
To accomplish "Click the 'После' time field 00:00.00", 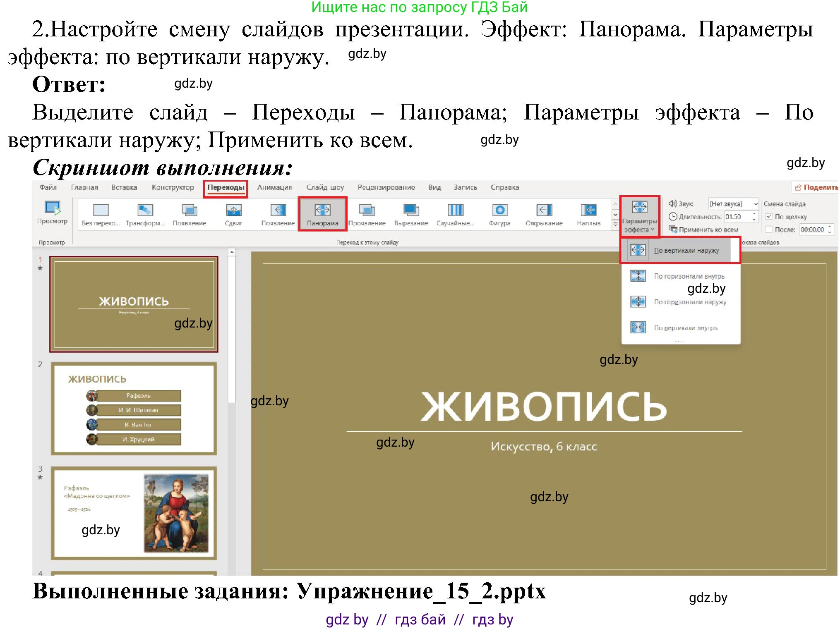I will click(812, 230).
